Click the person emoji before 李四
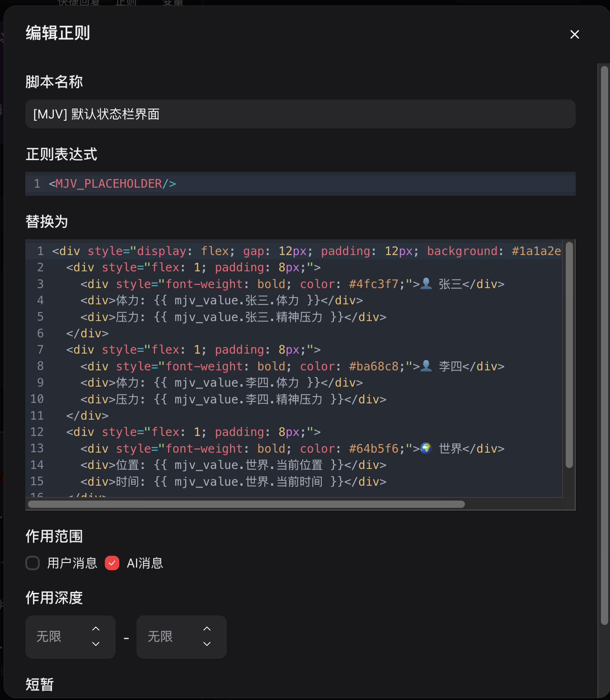 pyautogui.click(x=426, y=366)
